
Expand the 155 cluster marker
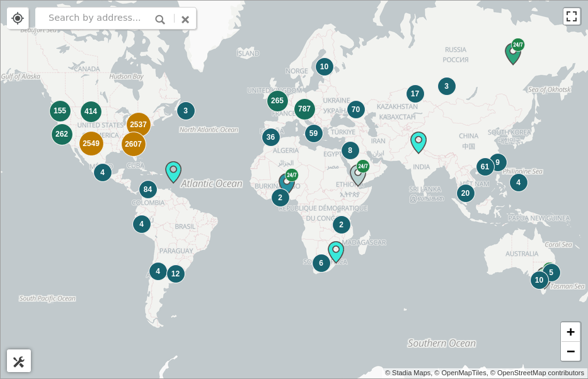coord(60,111)
